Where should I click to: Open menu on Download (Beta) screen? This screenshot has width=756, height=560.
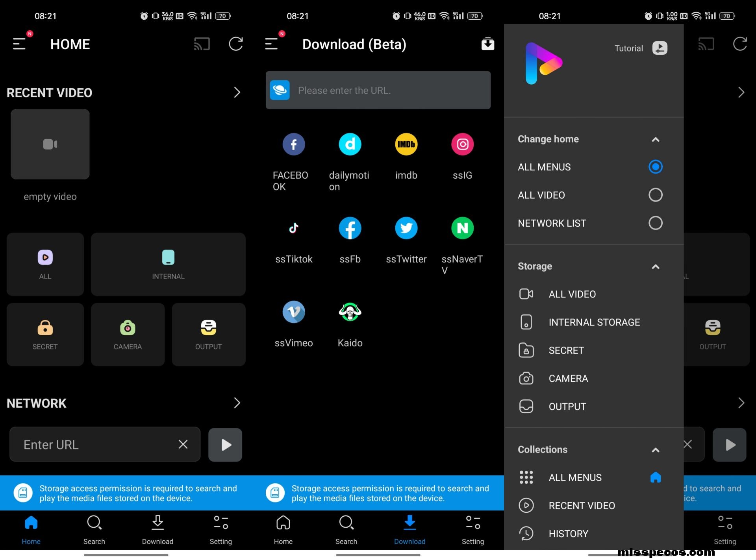[271, 44]
